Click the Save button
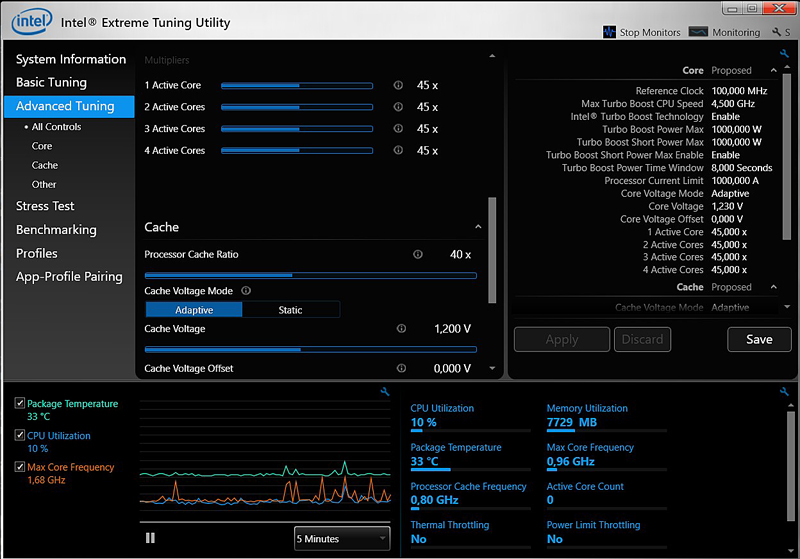Image resolution: width=800 pixels, height=559 pixels. tap(759, 339)
